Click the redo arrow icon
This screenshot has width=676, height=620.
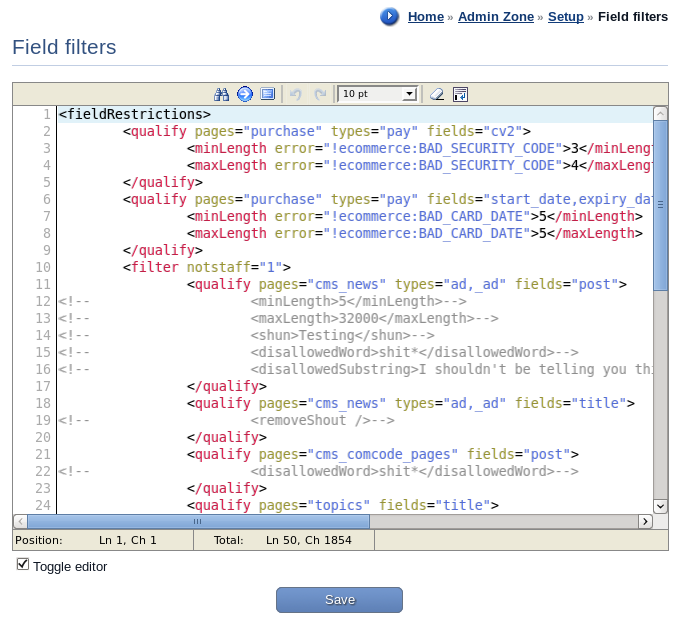[320, 94]
